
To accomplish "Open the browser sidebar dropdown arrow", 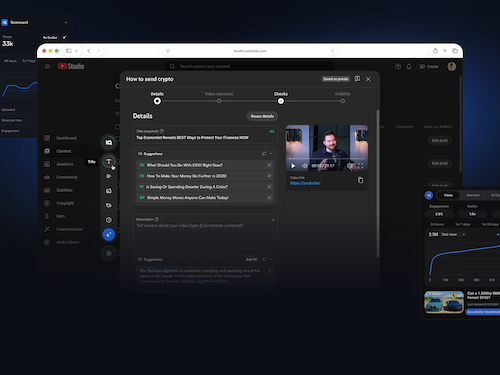I will 76,51.
